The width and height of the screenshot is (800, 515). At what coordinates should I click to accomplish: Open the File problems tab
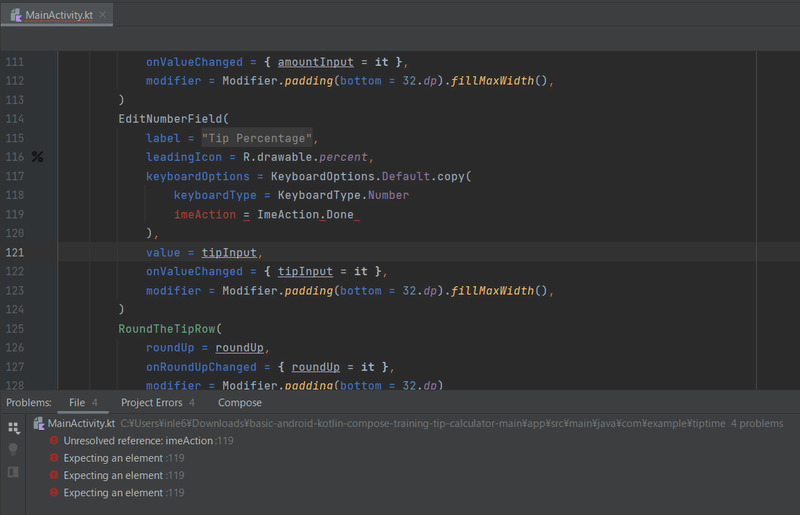pyautogui.click(x=83, y=403)
